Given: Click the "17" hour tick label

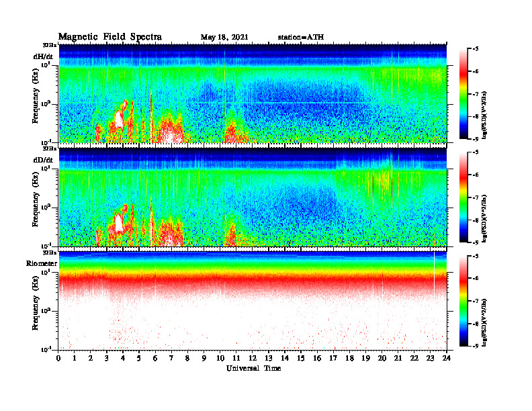Looking at the screenshot, I should point(333,358).
